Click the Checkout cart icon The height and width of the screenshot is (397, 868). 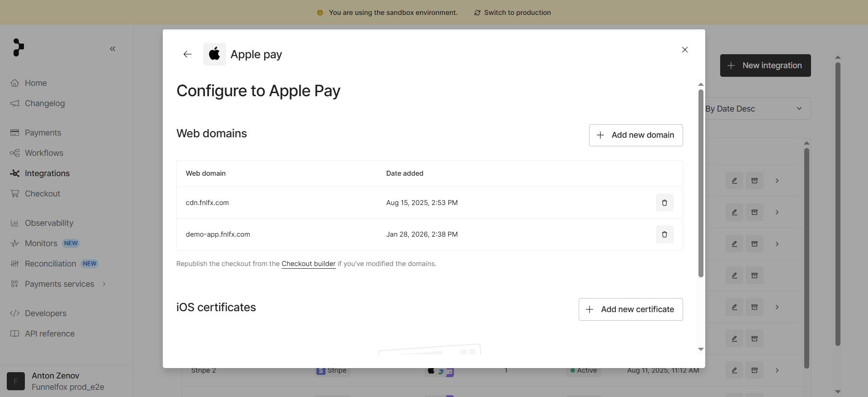[15, 194]
